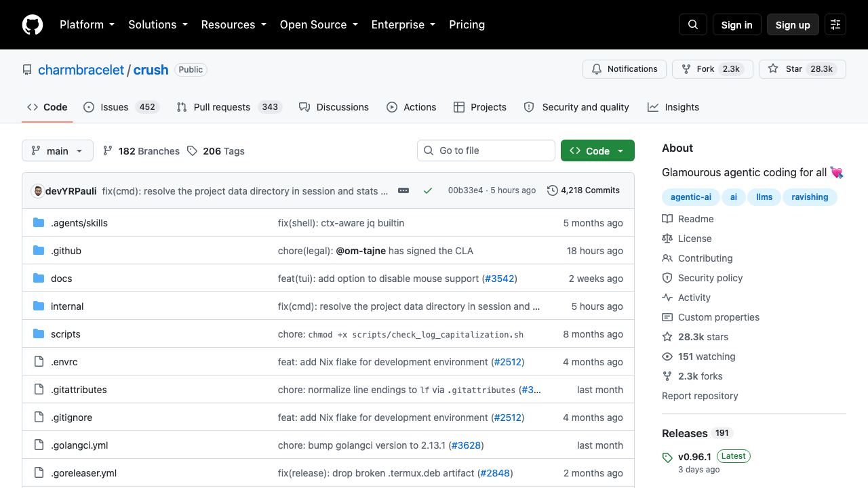Expand the Solutions menu
The height and width of the screenshot is (488, 868).
(x=158, y=24)
